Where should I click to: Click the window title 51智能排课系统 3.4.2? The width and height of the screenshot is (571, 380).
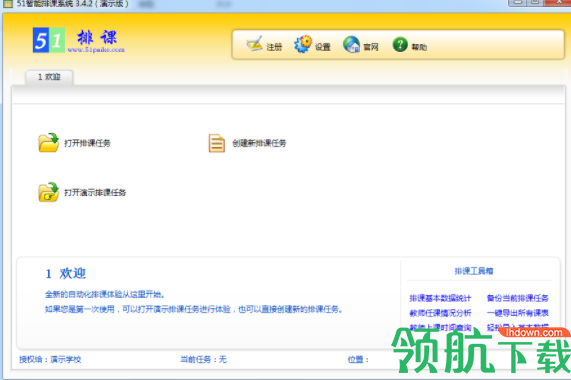[x=72, y=4]
